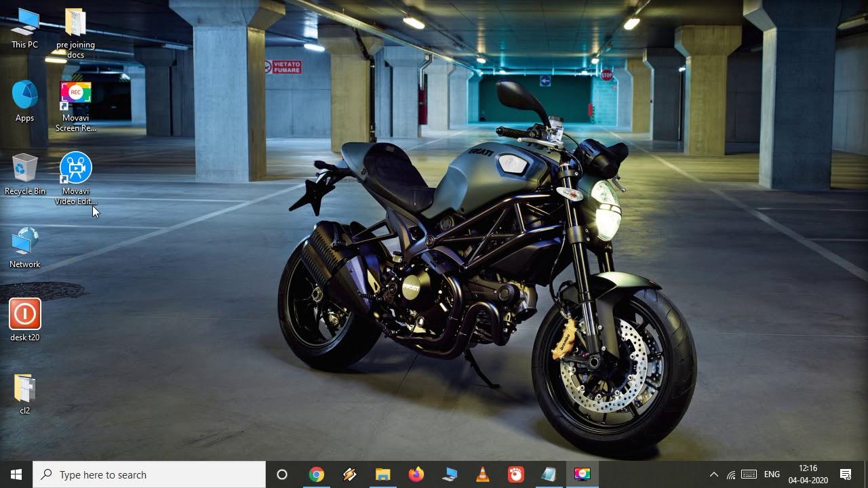Open the ENG language input switcher
The height and width of the screenshot is (488, 868).
[772, 474]
